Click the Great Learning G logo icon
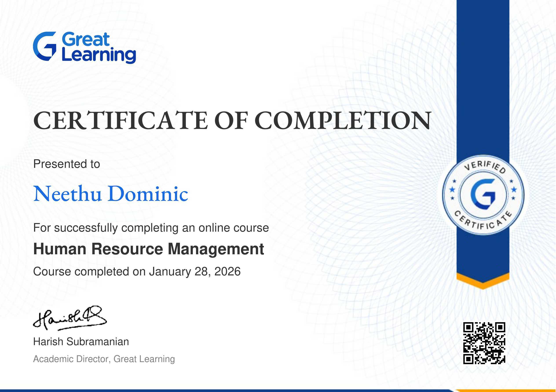This screenshot has height=392, width=556. pos(45,46)
